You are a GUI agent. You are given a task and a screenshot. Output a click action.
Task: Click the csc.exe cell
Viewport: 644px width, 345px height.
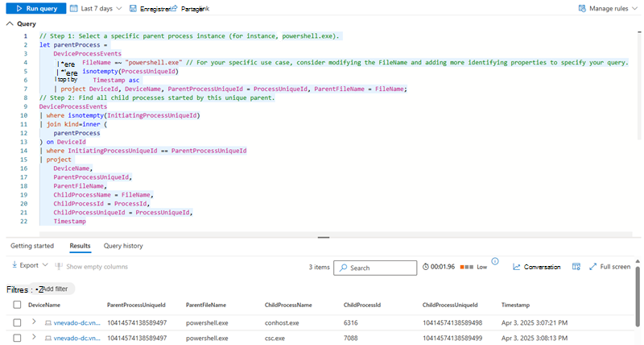[275, 338]
